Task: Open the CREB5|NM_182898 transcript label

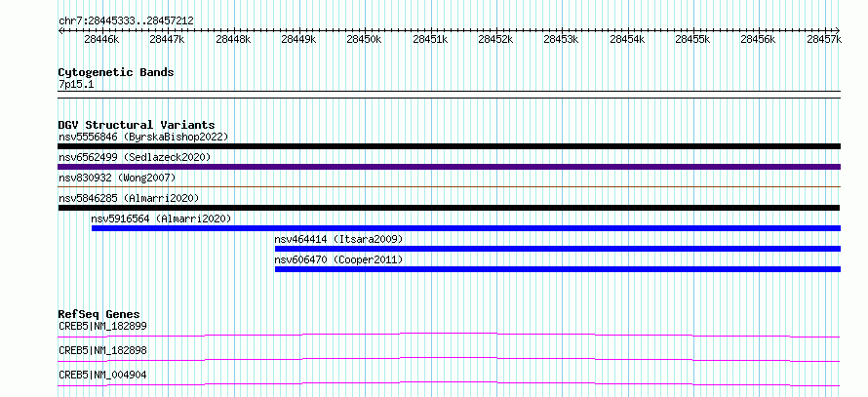Action: [x=102, y=350]
